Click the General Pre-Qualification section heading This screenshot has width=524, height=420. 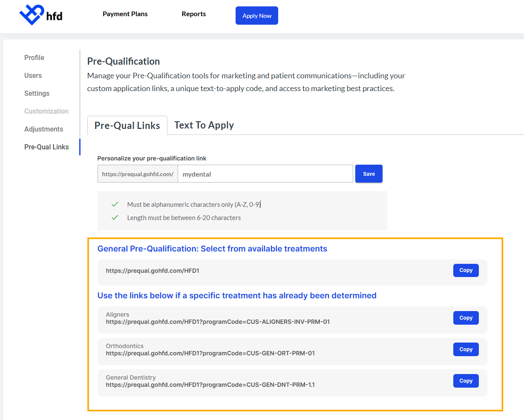coord(212,249)
